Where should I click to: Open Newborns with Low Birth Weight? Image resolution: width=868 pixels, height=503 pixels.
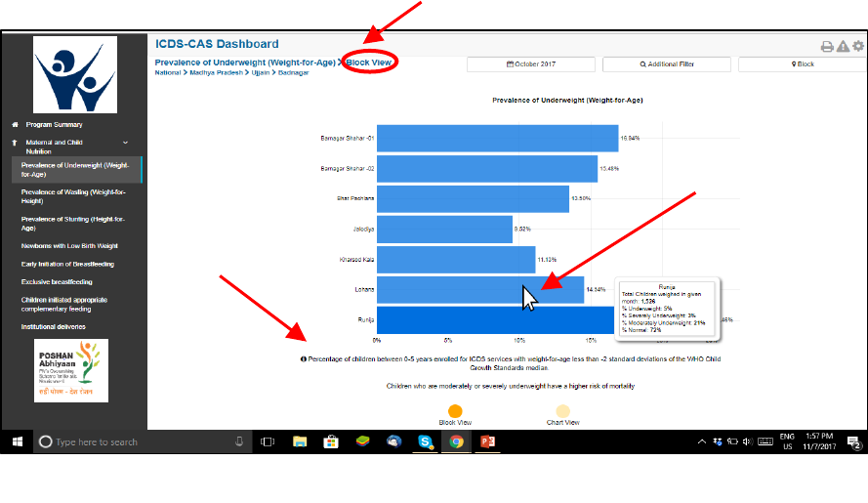69,246
